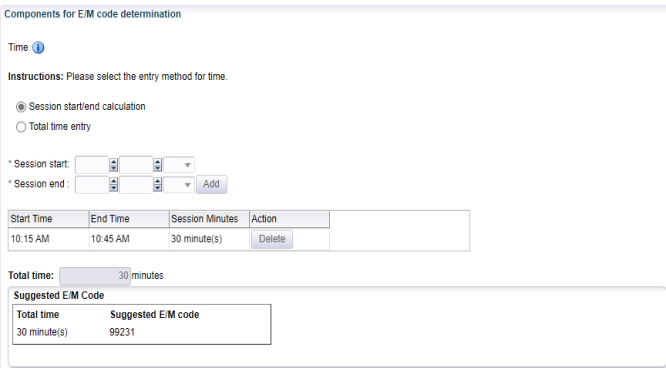Increase Session start hour with up arrow
This screenshot has width=666, height=368.
pos(113,161)
